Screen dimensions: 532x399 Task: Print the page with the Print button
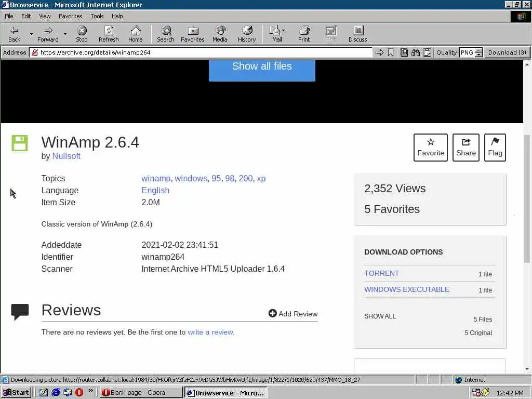pos(304,34)
